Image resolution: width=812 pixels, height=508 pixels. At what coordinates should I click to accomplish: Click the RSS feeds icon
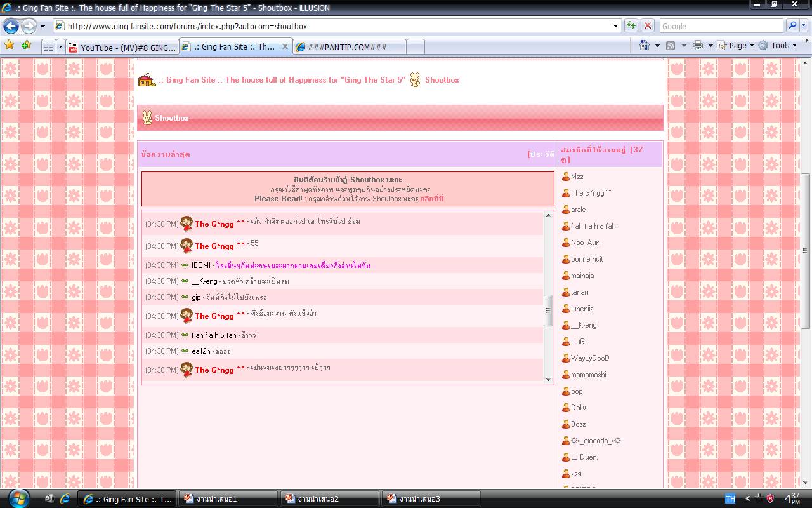[x=671, y=45]
